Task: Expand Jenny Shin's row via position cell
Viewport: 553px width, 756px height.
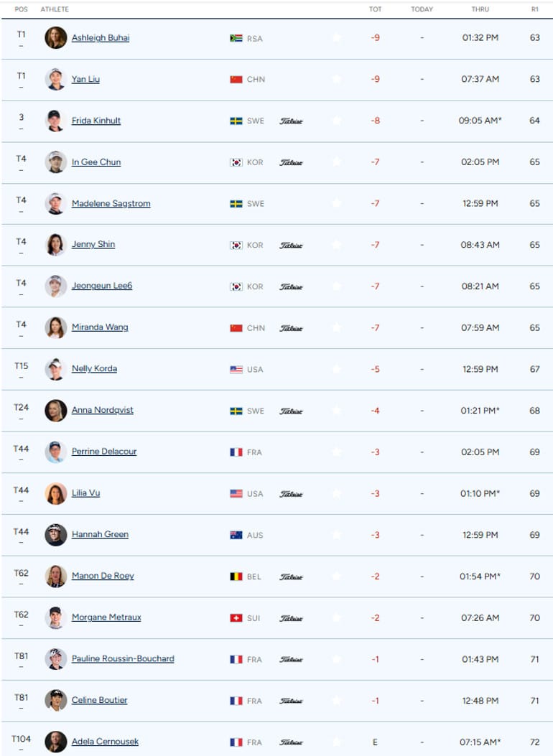Action: pos(22,245)
